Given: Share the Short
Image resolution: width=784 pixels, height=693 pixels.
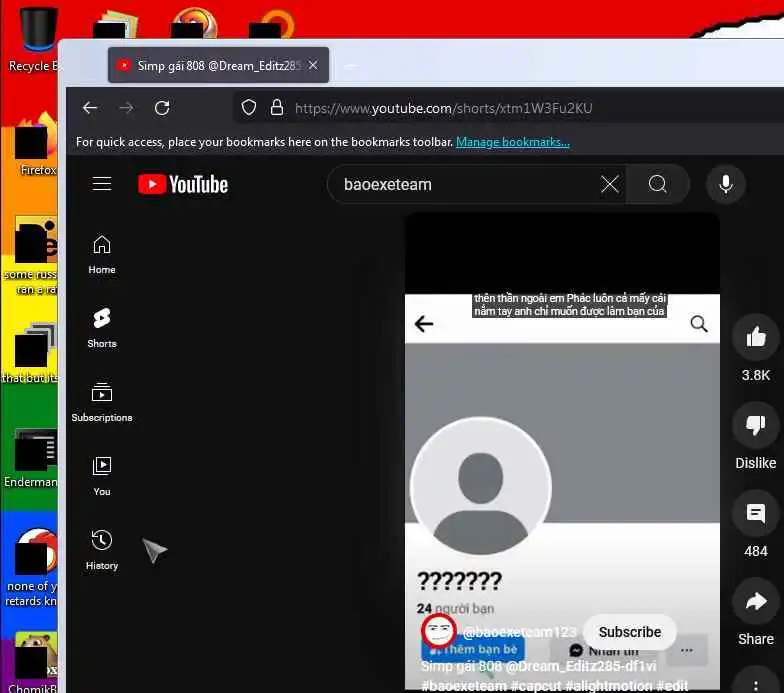Looking at the screenshot, I should 756,602.
